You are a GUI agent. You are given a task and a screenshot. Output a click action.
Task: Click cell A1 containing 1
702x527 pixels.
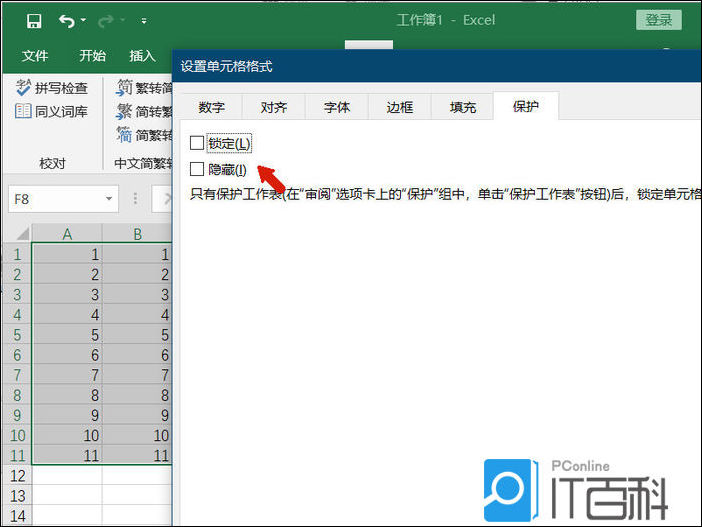67,254
